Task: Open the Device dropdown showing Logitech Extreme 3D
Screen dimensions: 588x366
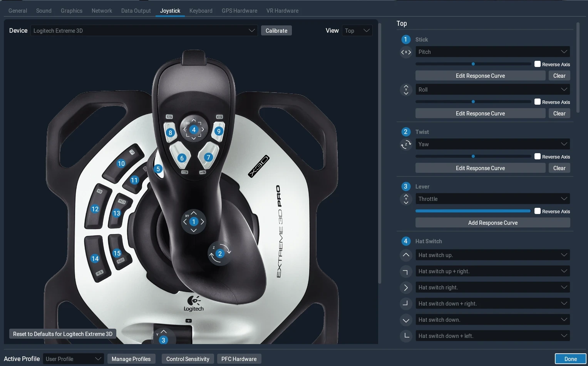Action: click(144, 31)
